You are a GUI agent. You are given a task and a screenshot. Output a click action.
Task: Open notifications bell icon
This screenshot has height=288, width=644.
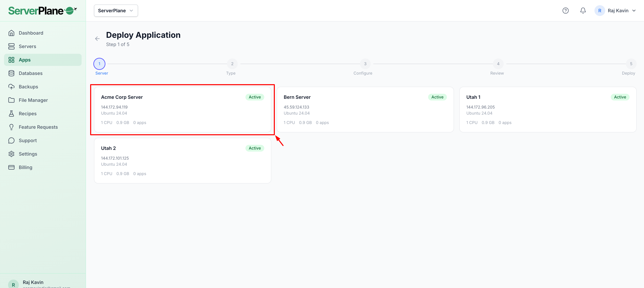click(583, 11)
